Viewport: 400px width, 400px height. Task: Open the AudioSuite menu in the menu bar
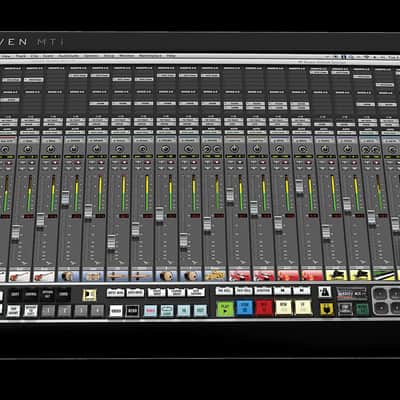(x=69, y=56)
